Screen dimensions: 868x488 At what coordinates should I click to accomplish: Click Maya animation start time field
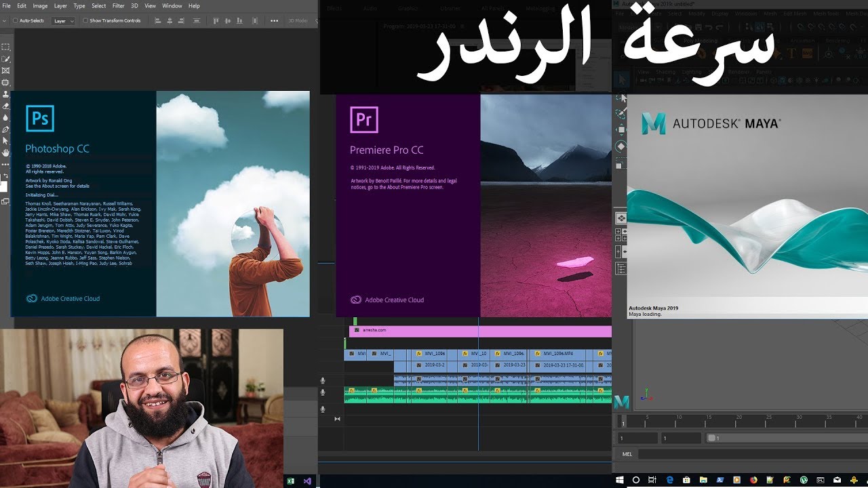pyautogui.click(x=637, y=439)
